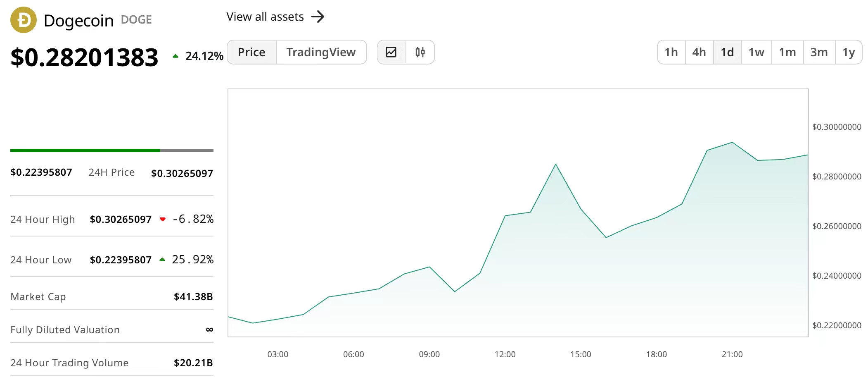Open the TradingView tab
Image resolution: width=868 pixels, height=382 pixels.
[x=321, y=52]
